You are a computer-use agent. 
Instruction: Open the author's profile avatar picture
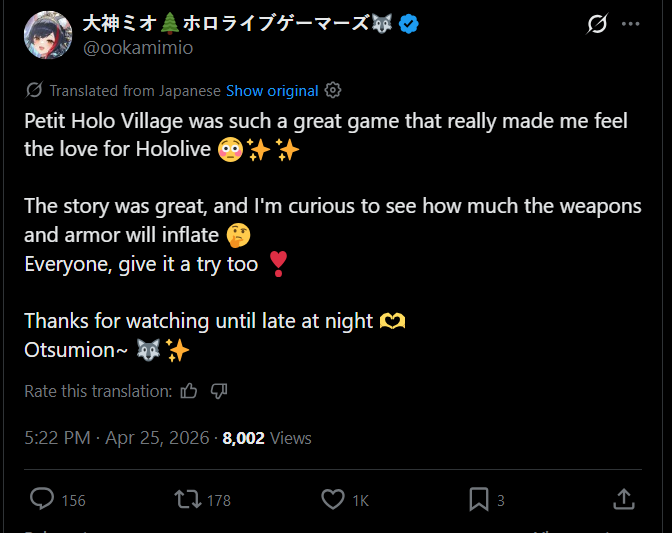click(48, 35)
